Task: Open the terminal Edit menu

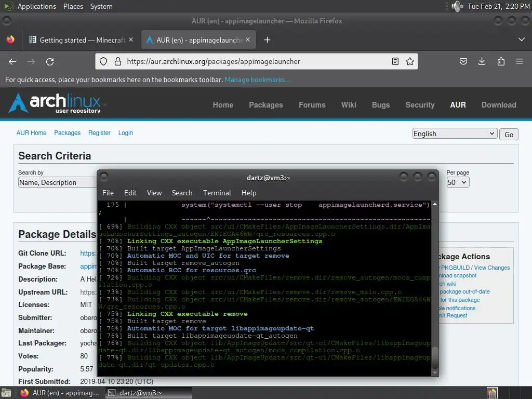Action: click(130, 193)
